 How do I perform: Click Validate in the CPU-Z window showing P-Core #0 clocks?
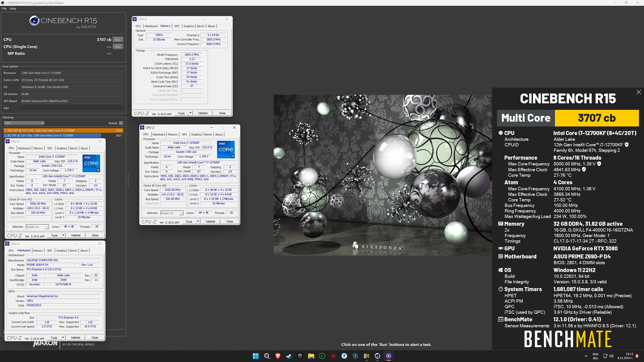[76, 235]
